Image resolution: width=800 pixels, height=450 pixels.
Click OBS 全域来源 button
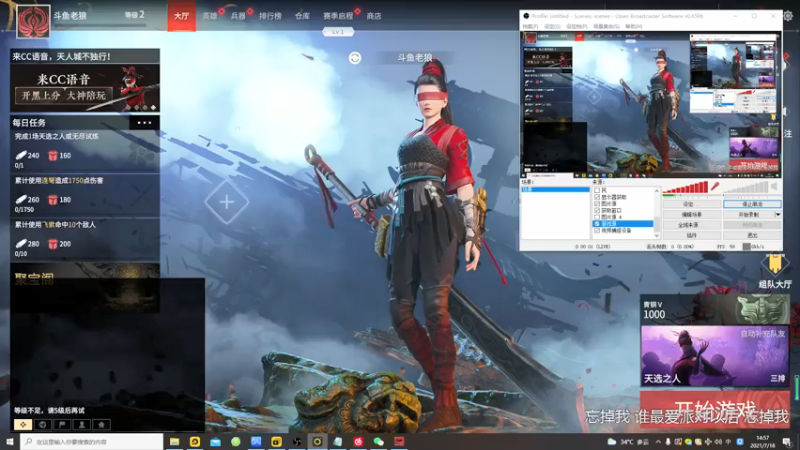point(691,225)
